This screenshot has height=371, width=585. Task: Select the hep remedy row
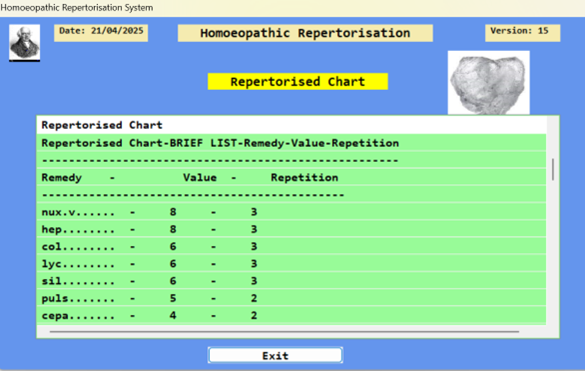291,229
